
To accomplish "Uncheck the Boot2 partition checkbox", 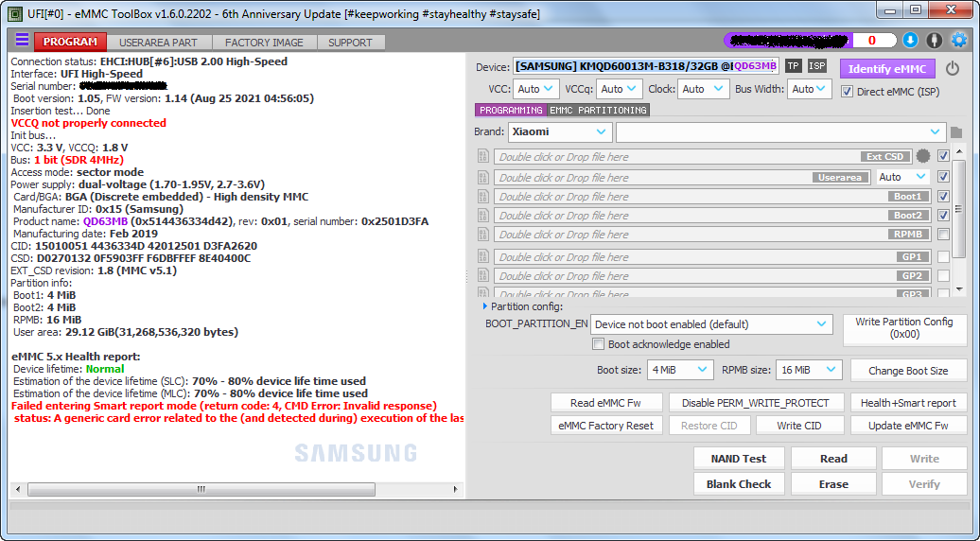I will 943,216.
